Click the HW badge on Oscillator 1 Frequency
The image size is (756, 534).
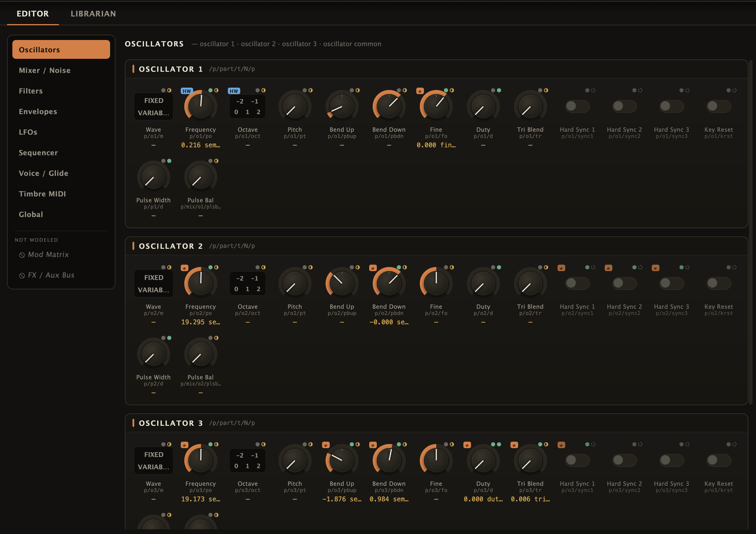(187, 91)
